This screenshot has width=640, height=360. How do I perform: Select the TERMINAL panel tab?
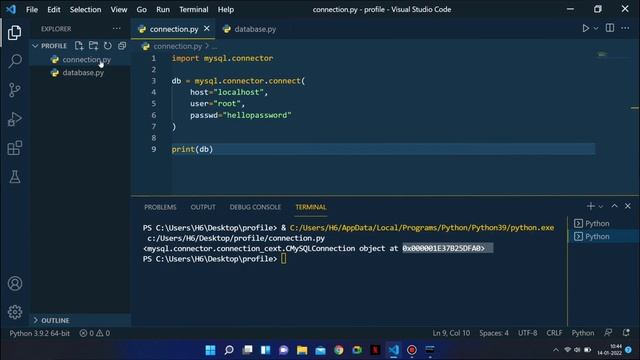(x=311, y=207)
